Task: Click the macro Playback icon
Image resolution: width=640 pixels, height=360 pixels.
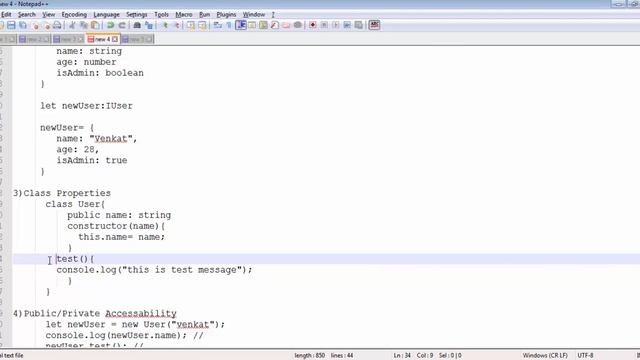Action: 336,25
